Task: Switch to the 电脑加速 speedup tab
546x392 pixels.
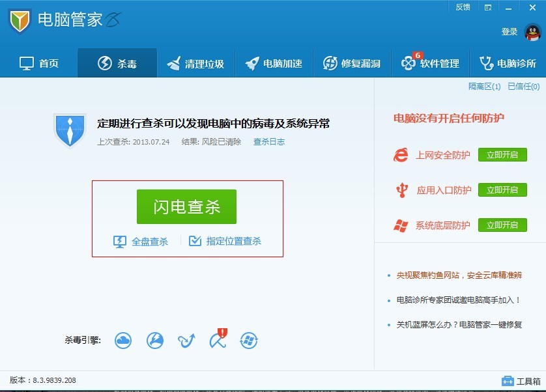Action: (274, 63)
